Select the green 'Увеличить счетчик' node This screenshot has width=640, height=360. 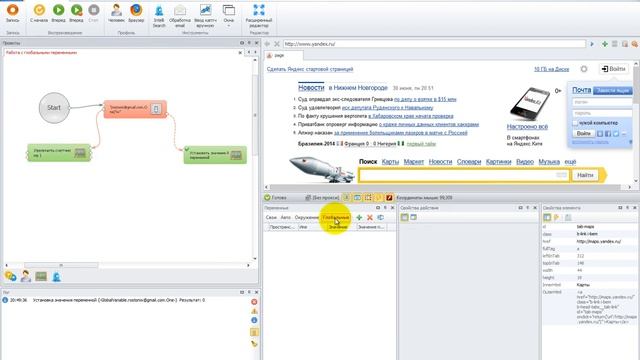tap(59, 153)
